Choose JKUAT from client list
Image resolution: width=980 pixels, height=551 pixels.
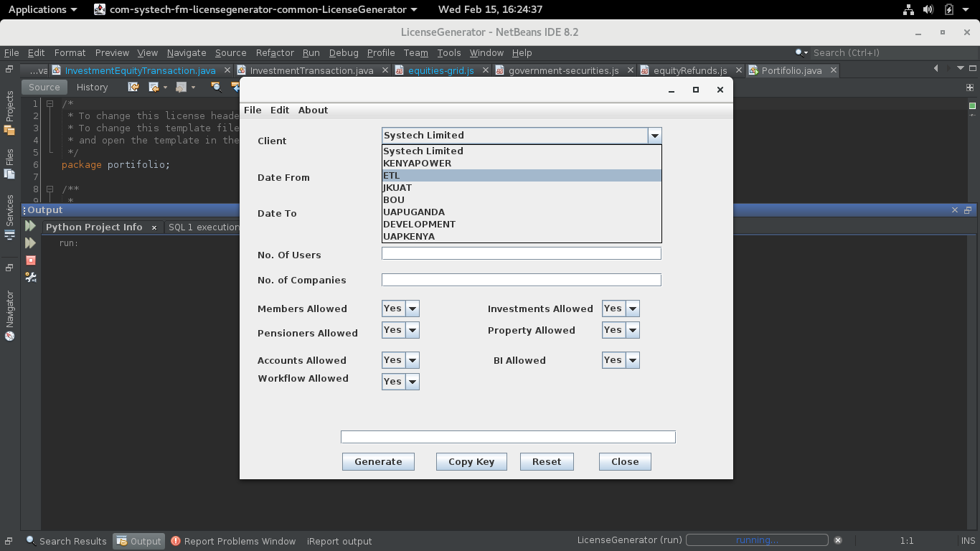tap(522, 188)
